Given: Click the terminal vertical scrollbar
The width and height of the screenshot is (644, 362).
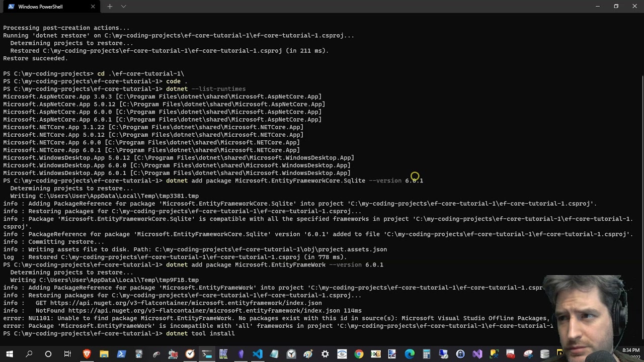Looking at the screenshot, I should point(641,206).
